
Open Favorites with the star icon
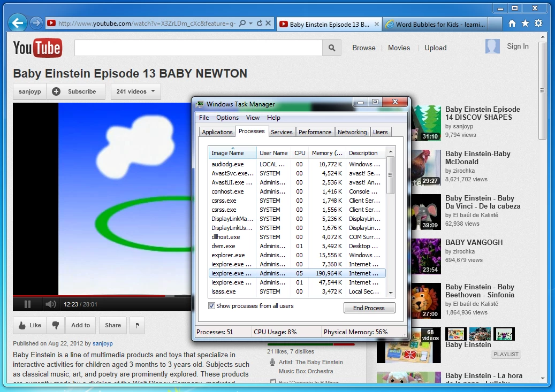coord(525,24)
